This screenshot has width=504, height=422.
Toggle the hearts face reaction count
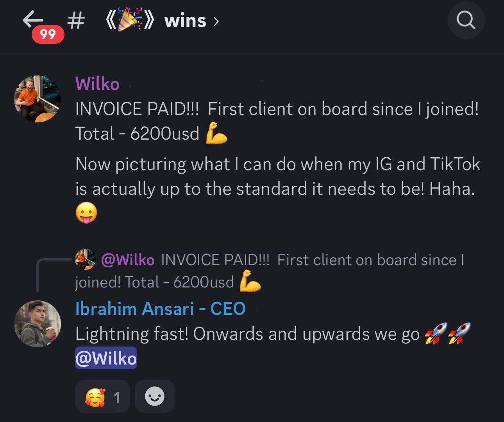coord(102,396)
